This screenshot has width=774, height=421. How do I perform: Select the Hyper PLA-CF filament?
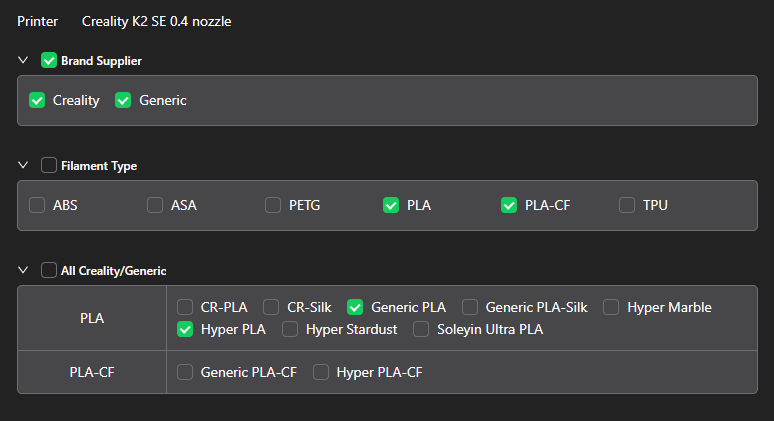coord(321,372)
